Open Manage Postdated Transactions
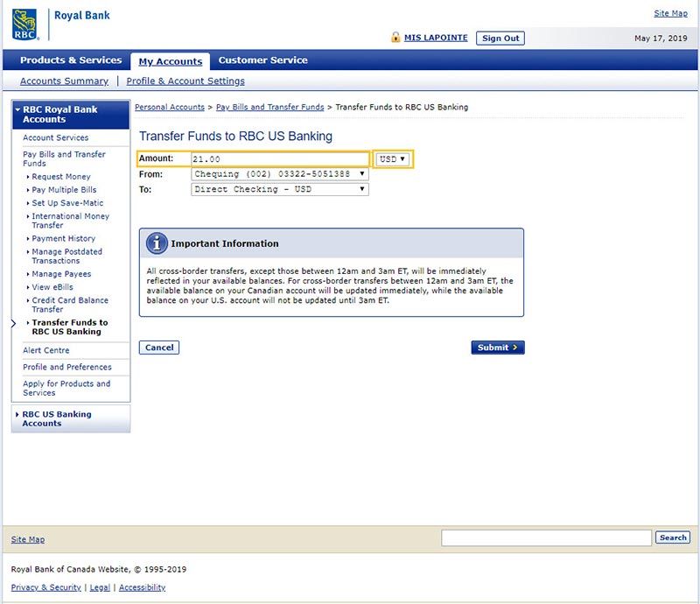This screenshot has width=700, height=604. pos(67,256)
